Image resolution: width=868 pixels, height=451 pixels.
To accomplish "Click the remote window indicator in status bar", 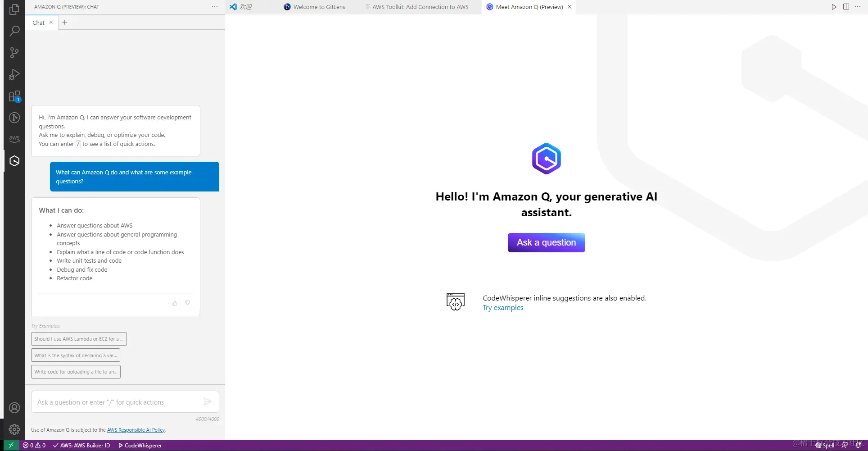I will pos(11,445).
